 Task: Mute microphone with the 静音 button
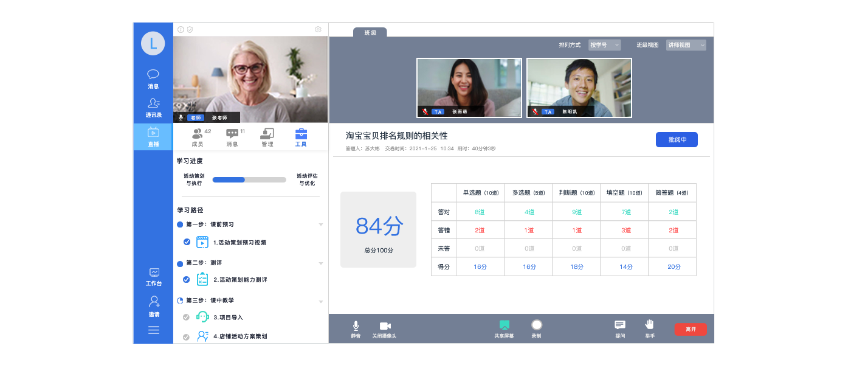click(356, 326)
